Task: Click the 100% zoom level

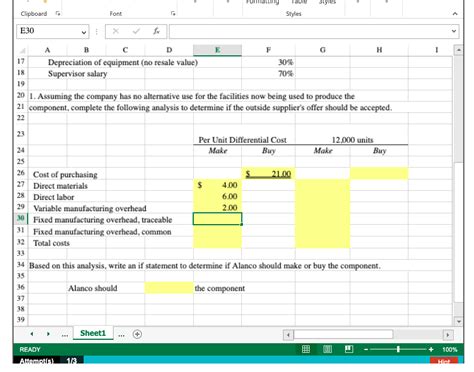Action: point(449,349)
